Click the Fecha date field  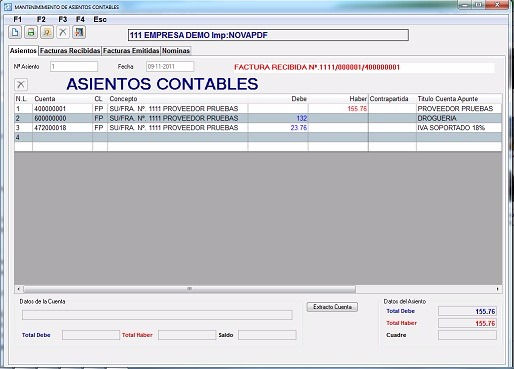coord(170,66)
